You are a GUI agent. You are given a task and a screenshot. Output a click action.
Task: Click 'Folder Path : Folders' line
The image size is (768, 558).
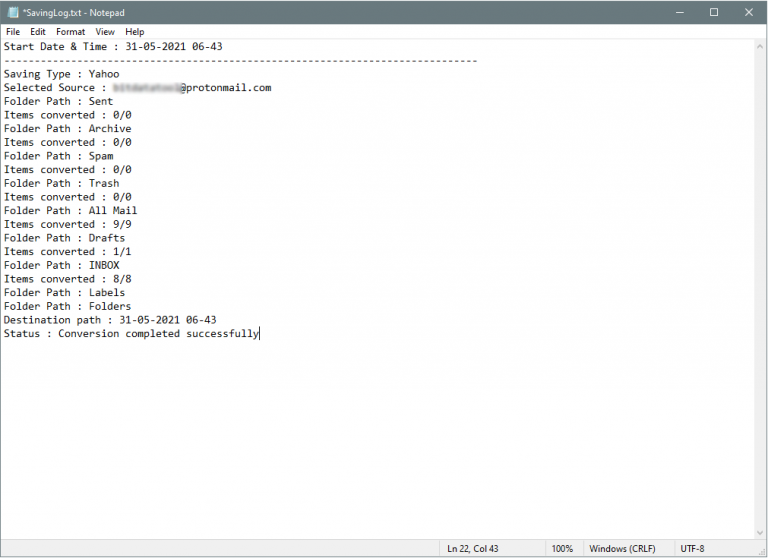(68, 307)
